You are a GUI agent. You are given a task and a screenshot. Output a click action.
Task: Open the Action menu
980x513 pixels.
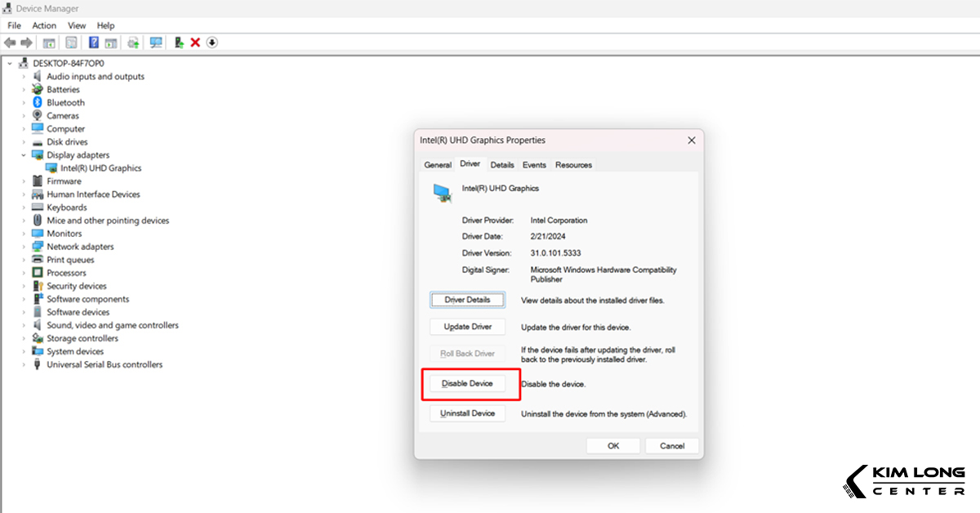[x=44, y=25]
